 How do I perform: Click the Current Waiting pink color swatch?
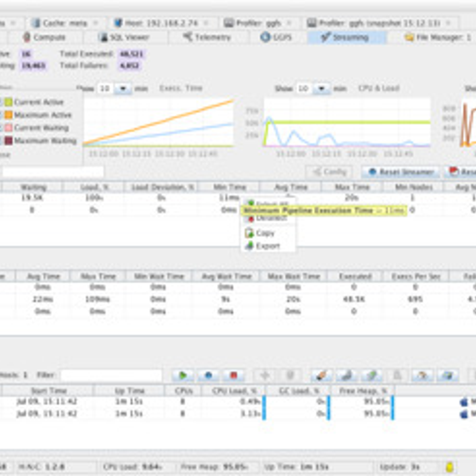coord(8,128)
